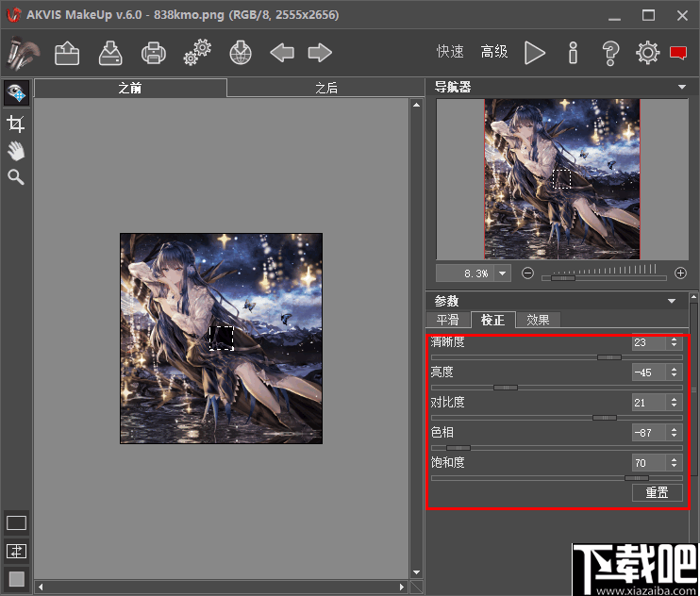The image size is (700, 596).
Task: Switch to 快速 express mode
Action: (450, 53)
